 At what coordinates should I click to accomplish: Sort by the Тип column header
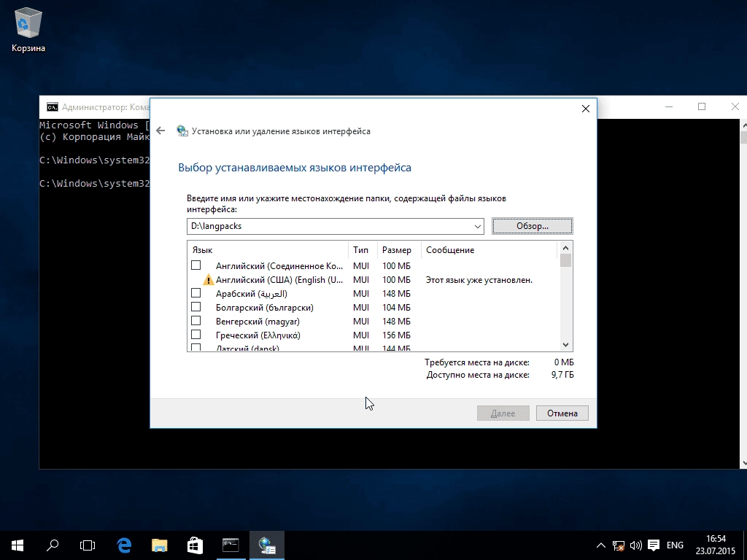(x=363, y=250)
